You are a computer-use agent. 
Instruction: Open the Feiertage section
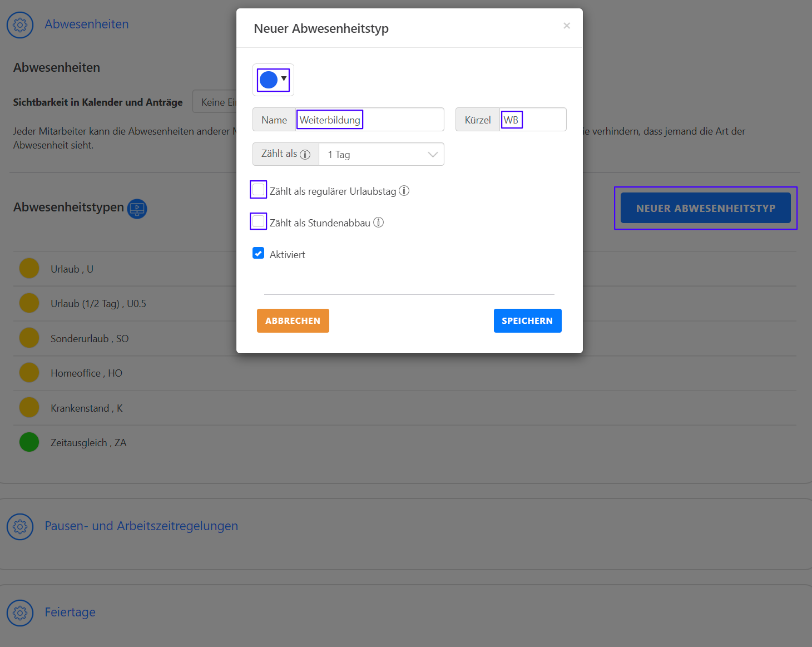click(70, 613)
